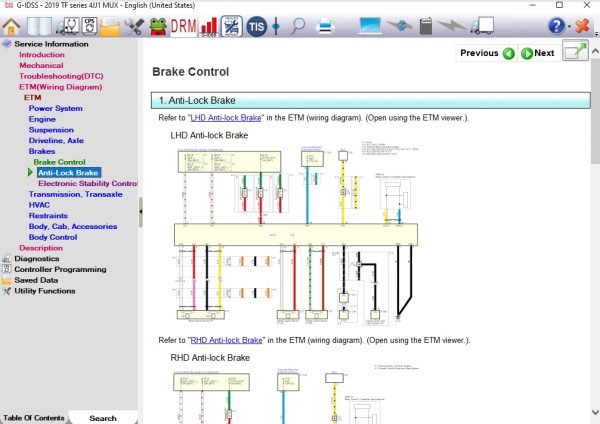The image size is (600, 424).
Task: Click the truck vehicle selection icon
Action: tap(482, 26)
